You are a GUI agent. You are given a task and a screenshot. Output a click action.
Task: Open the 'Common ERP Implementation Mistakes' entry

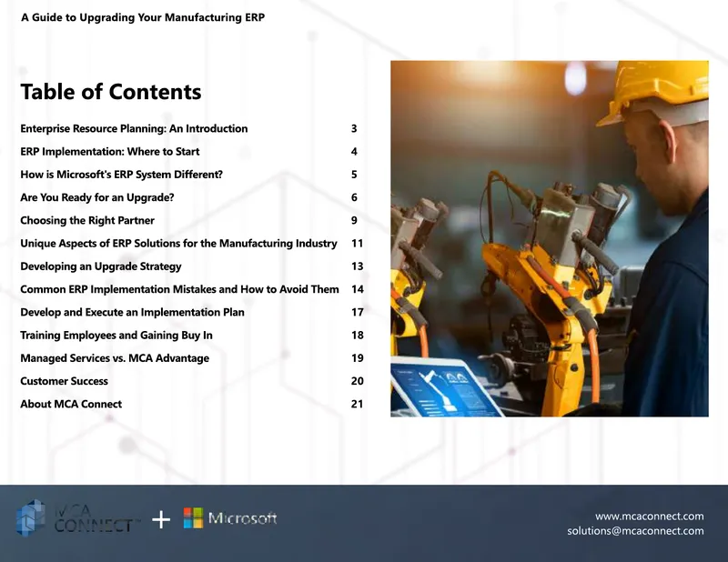179,289
